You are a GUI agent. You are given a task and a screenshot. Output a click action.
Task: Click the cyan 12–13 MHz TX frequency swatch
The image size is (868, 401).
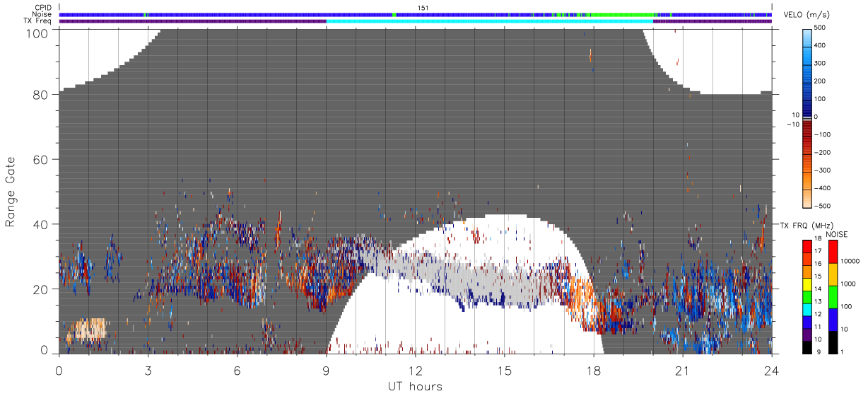807,310
